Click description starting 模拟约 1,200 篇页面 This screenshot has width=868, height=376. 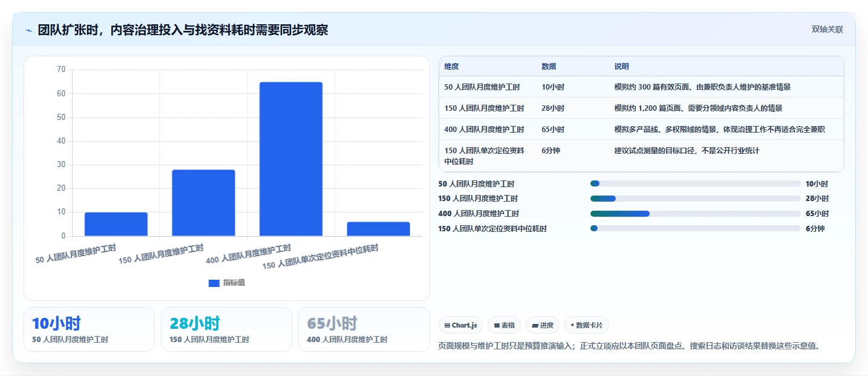(698, 108)
